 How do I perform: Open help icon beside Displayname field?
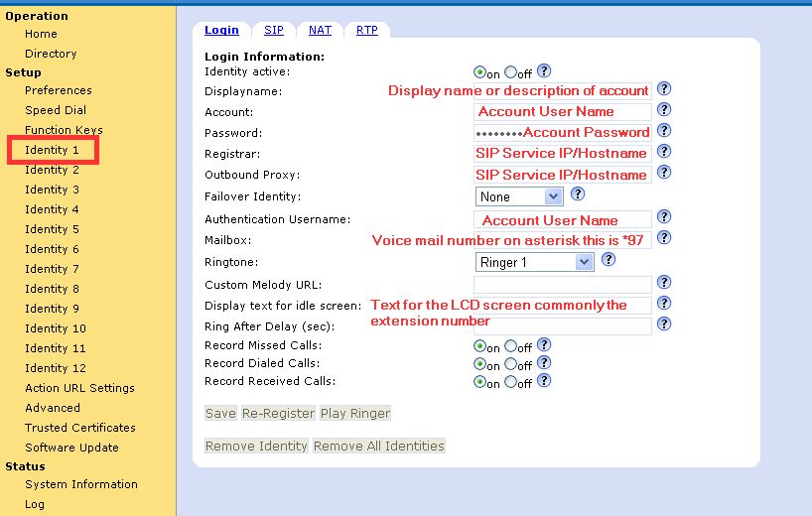tap(664, 88)
